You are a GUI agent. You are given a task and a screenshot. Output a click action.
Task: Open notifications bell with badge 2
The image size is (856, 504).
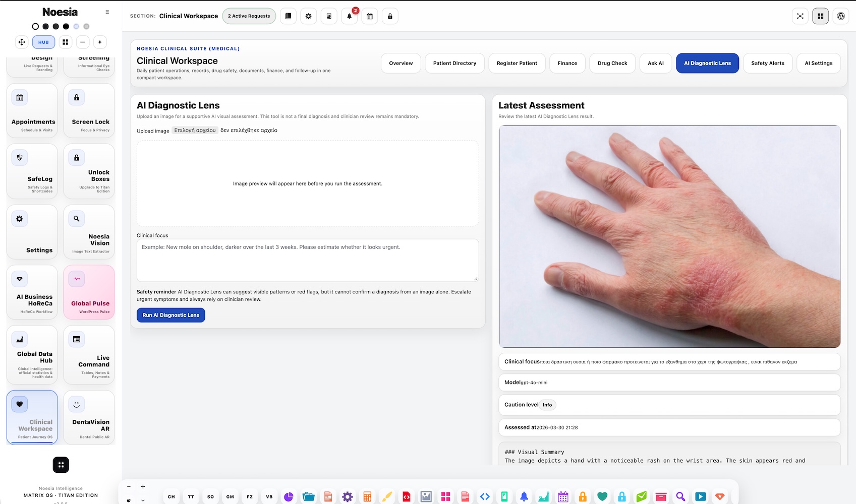point(349,16)
